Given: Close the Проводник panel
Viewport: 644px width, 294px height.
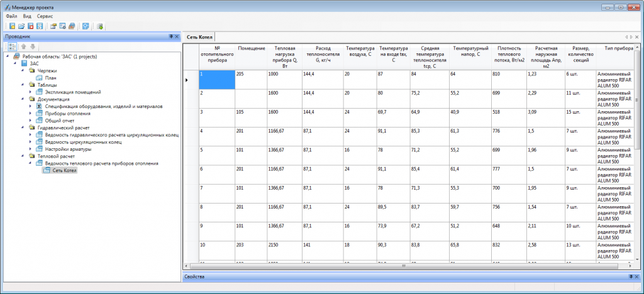Looking at the screenshot, I should pyautogui.click(x=177, y=36).
